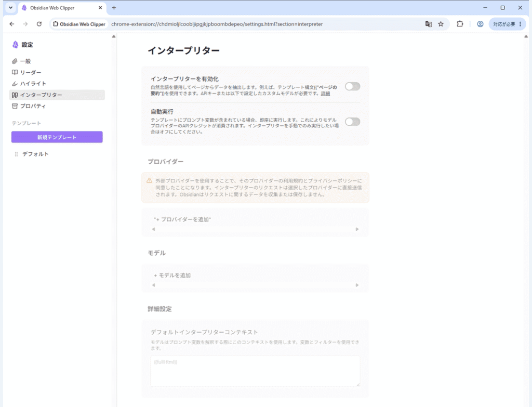The width and height of the screenshot is (532, 407).
Task: Click the extension icon in the address chip
Action: [x=56, y=24]
